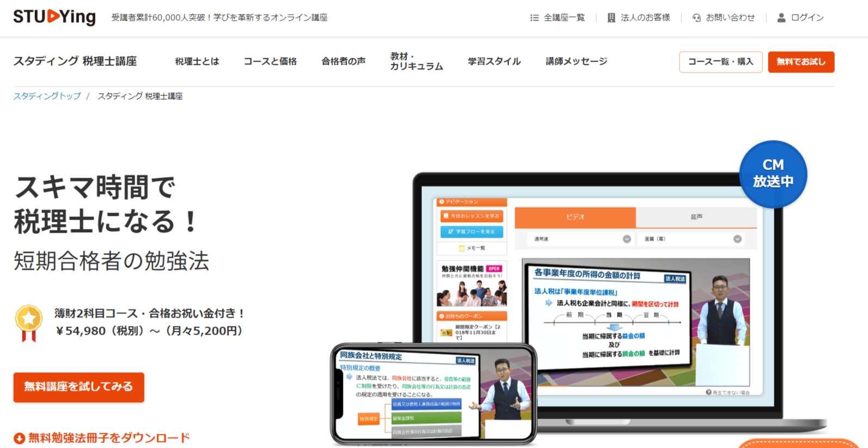868x448 pixels.
Task: Click 簿財2科目コース・合格お祝い金付き！ text
Action: [x=150, y=313]
